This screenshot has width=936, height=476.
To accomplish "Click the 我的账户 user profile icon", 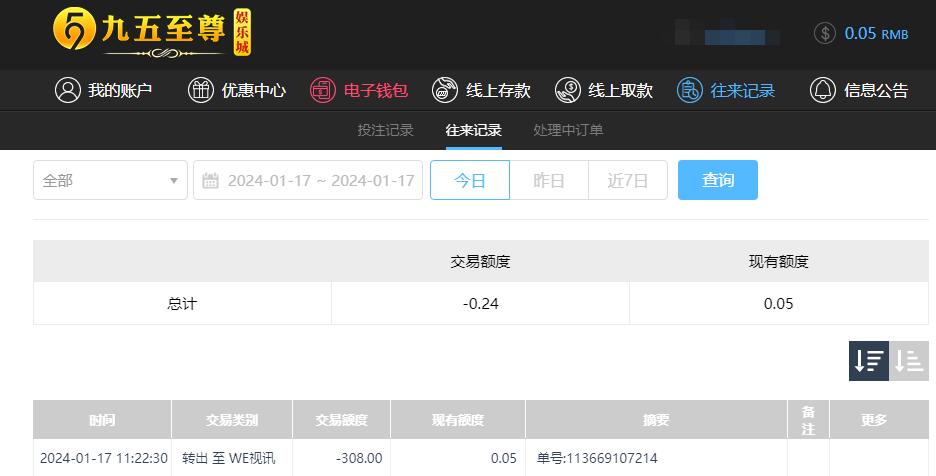I will [x=67, y=90].
